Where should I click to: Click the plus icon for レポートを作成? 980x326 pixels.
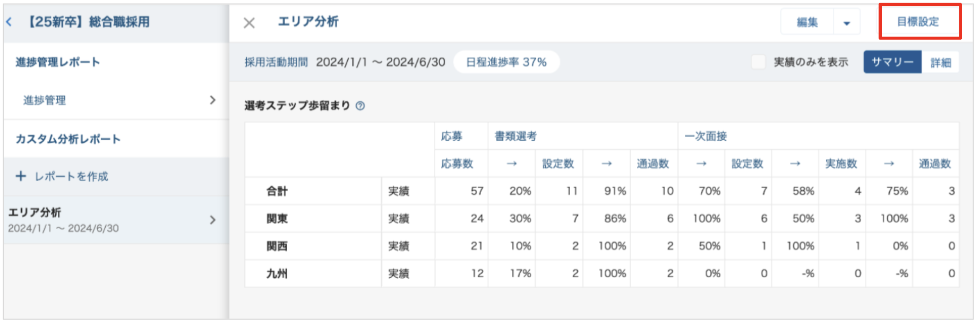21,176
